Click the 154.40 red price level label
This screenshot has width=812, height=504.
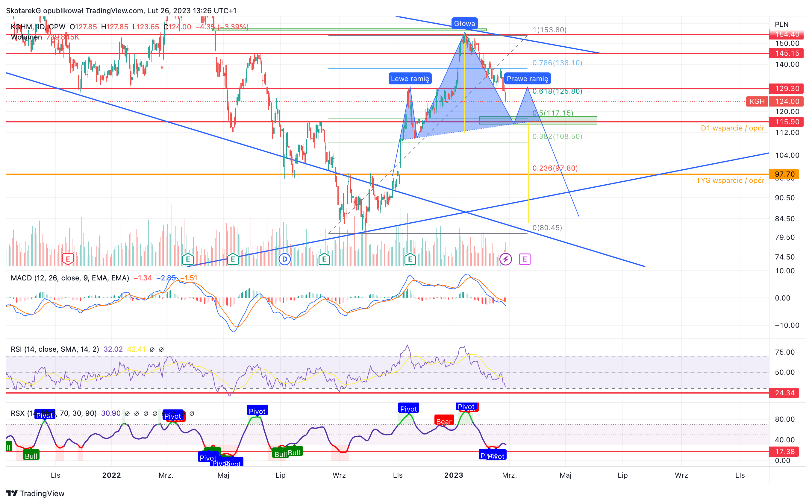point(787,34)
